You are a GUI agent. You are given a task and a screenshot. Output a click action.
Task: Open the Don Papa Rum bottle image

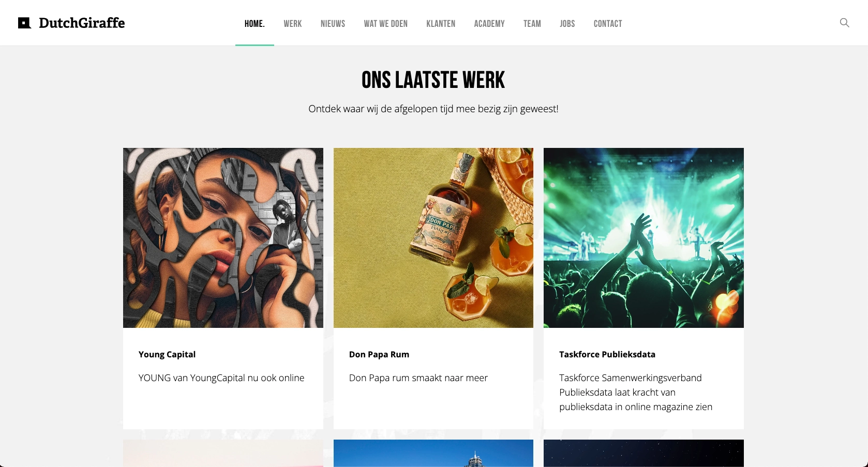click(433, 238)
